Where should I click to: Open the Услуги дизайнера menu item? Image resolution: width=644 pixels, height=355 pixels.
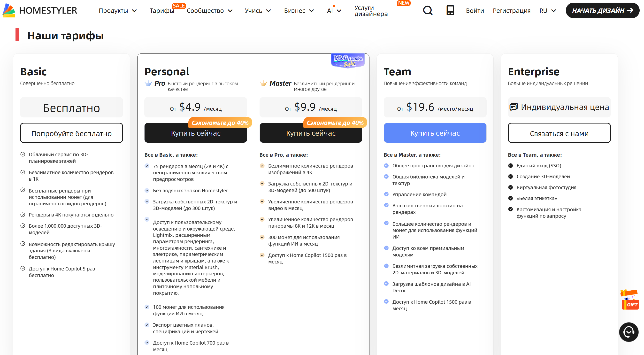pos(371,11)
